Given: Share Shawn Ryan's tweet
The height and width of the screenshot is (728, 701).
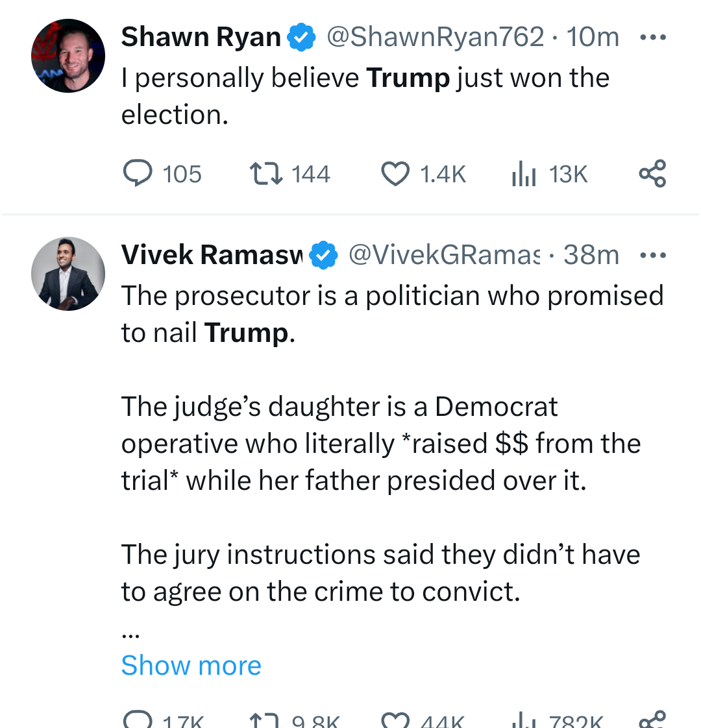Looking at the screenshot, I should pos(652,174).
